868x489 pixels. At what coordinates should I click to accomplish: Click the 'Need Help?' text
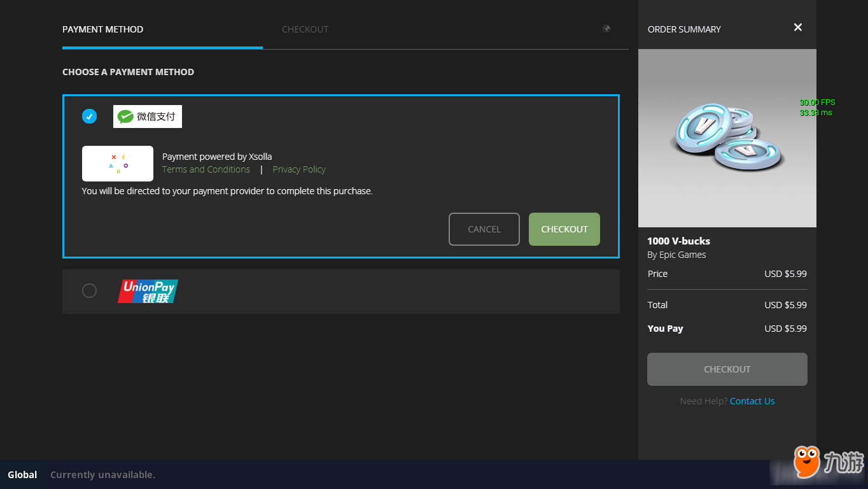click(x=703, y=401)
